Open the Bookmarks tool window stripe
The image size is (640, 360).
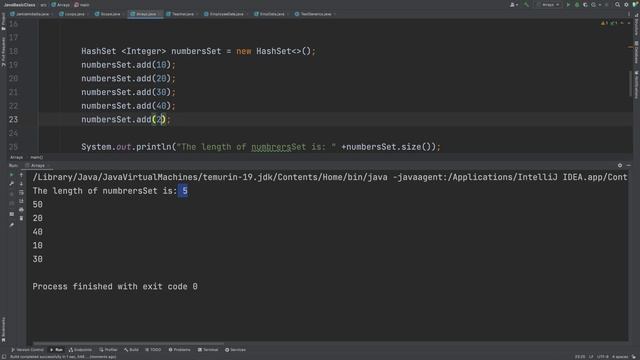coord(3,330)
